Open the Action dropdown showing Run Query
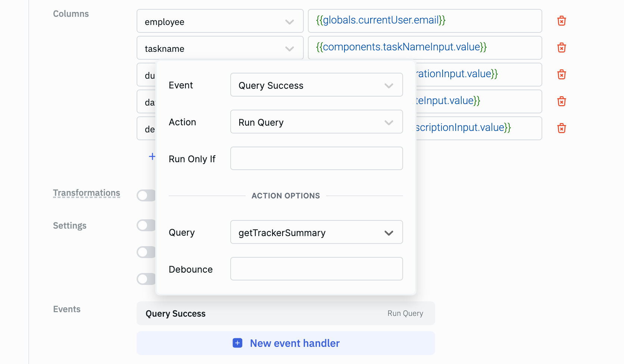 [316, 122]
